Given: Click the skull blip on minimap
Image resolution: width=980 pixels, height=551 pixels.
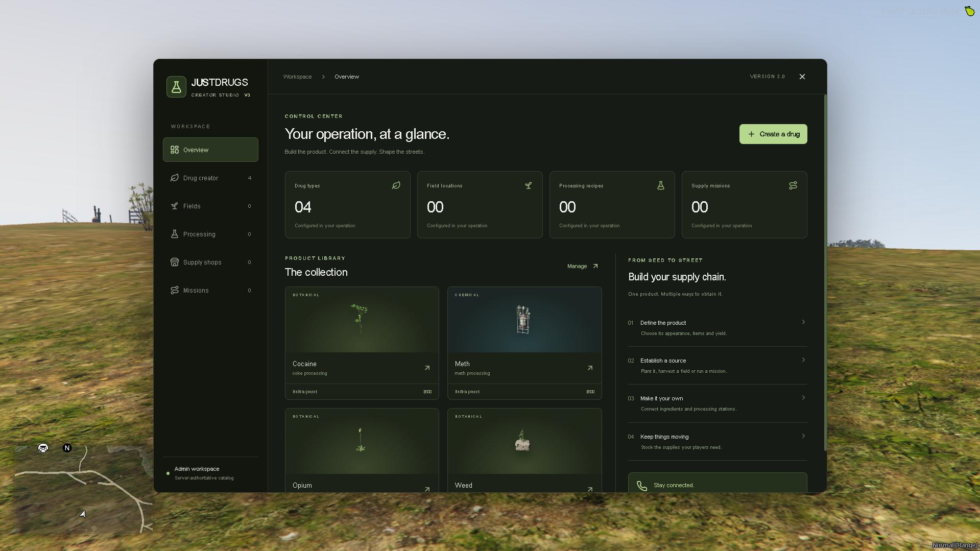Looking at the screenshot, I should pos(43,448).
